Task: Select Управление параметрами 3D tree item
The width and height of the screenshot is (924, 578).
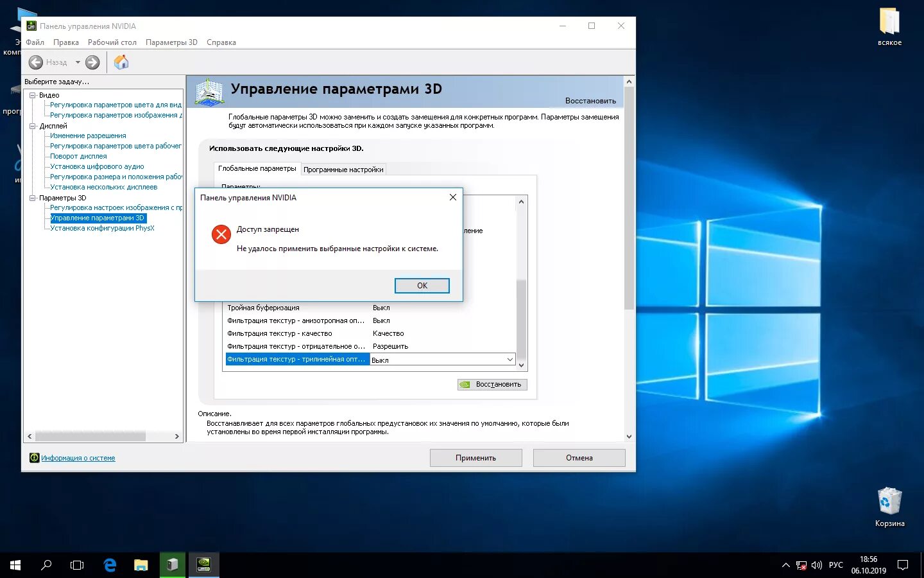Action: tap(98, 218)
